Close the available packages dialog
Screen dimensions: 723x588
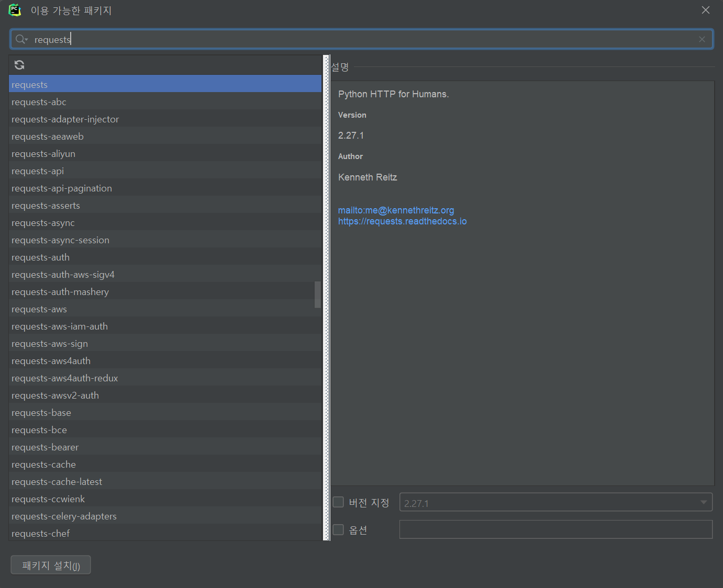[x=706, y=10]
